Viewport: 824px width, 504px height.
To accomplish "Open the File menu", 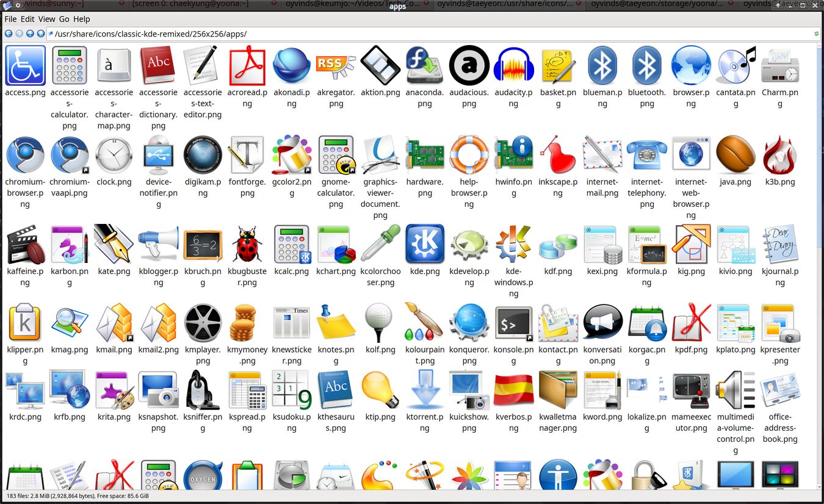I will pyautogui.click(x=10, y=19).
